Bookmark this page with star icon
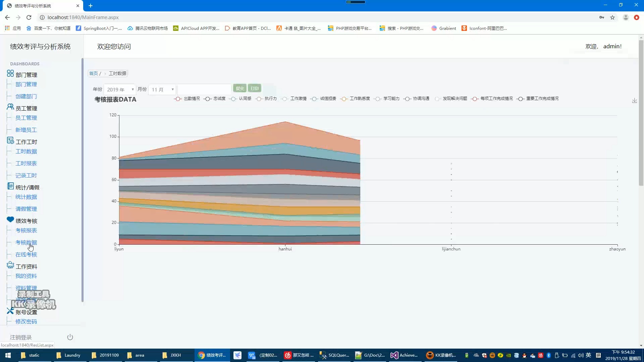The width and height of the screenshot is (644, 362). coord(612,17)
